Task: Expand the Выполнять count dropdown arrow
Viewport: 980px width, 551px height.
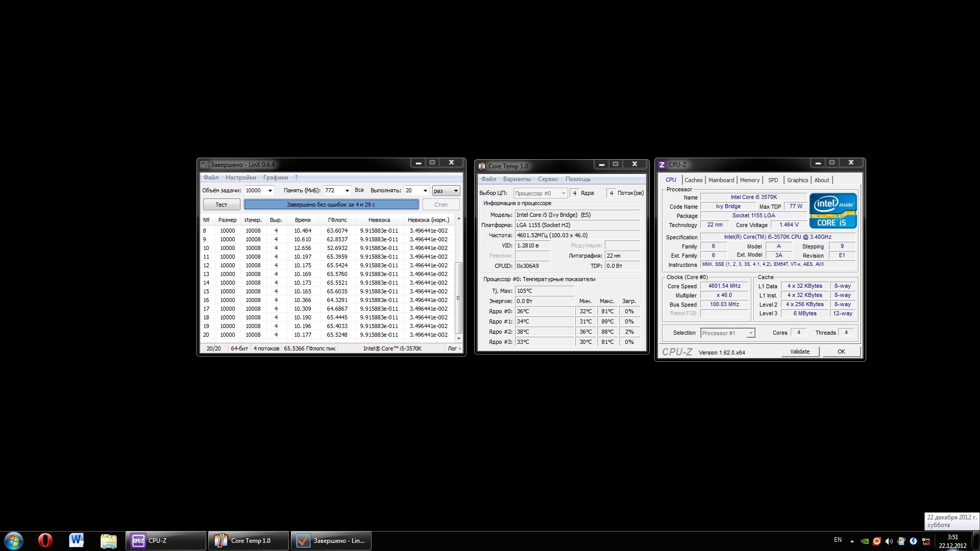Action: pos(425,191)
